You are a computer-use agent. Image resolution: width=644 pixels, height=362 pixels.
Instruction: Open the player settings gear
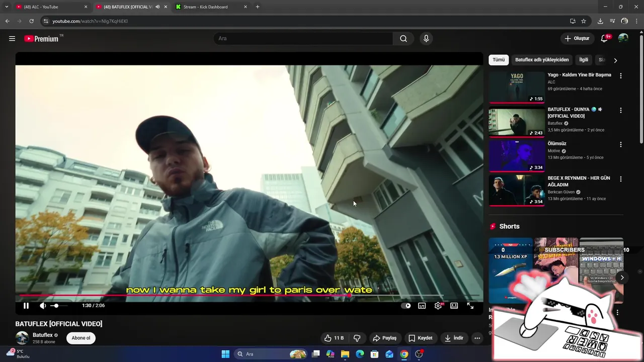pos(438,306)
